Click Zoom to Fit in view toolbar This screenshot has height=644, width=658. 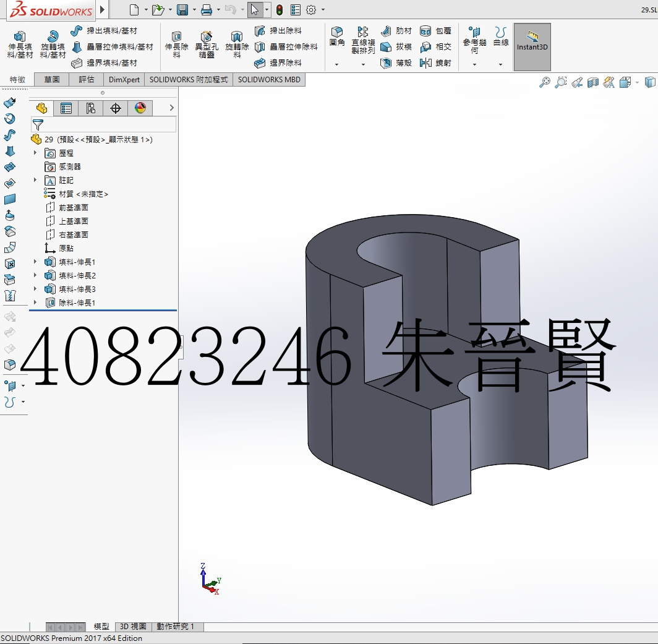tap(545, 82)
